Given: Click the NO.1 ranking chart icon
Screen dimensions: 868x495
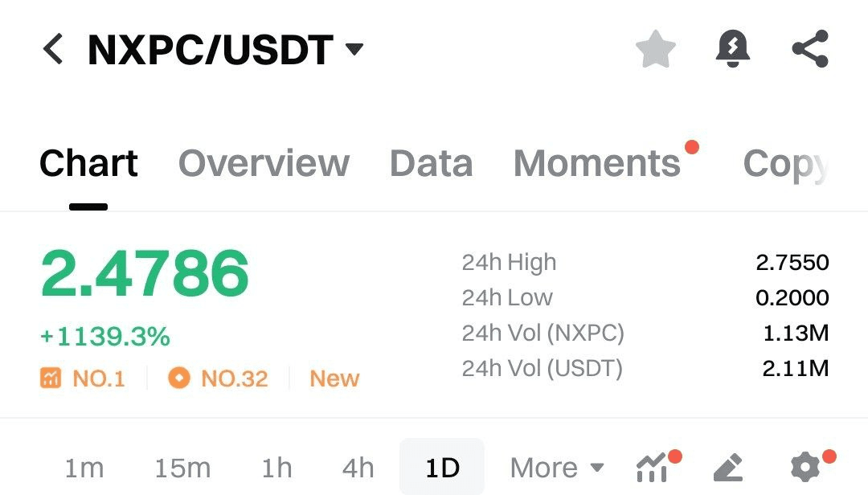Looking at the screenshot, I should 51,378.
